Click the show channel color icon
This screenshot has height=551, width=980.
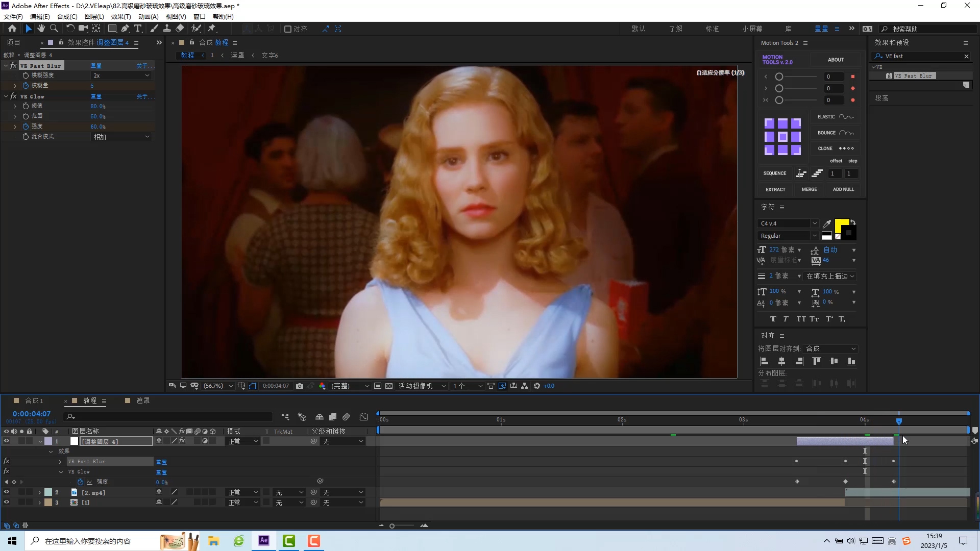[322, 386]
